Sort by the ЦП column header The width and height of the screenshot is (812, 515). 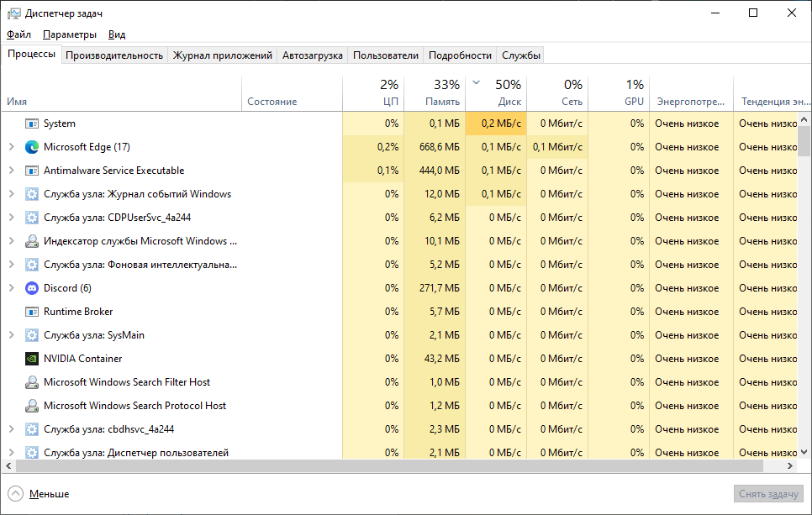pos(373,94)
